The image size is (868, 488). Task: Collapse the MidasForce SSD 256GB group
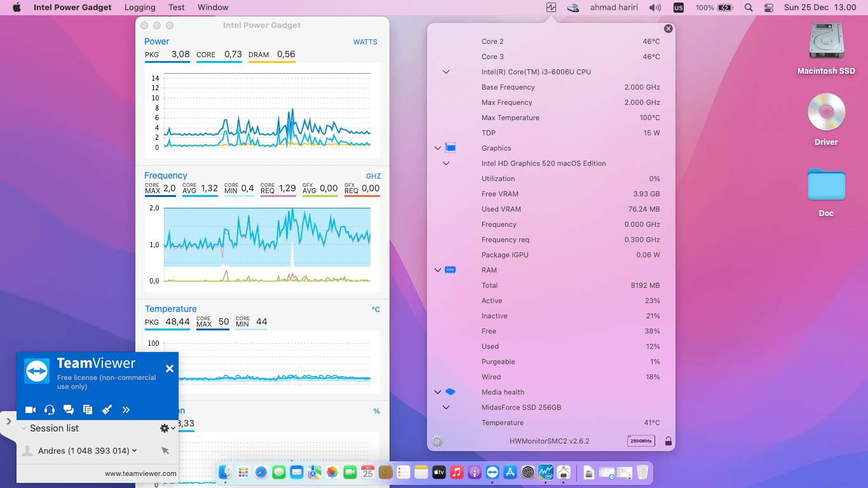tap(446, 407)
